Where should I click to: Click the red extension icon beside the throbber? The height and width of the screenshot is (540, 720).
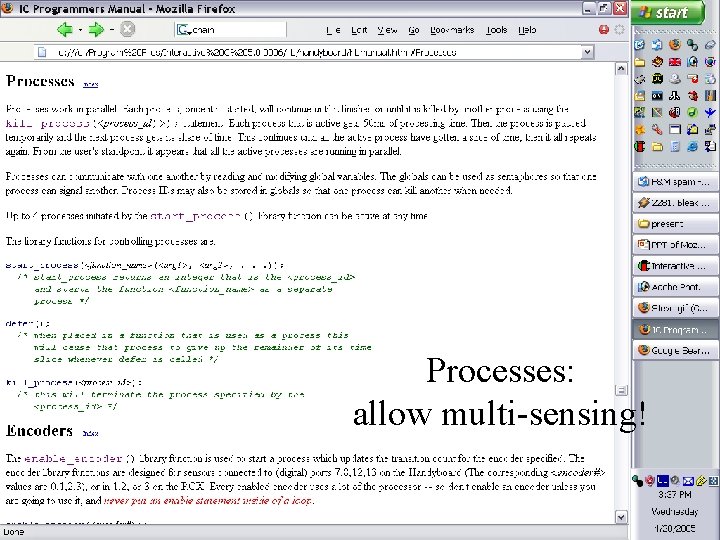pos(604,29)
